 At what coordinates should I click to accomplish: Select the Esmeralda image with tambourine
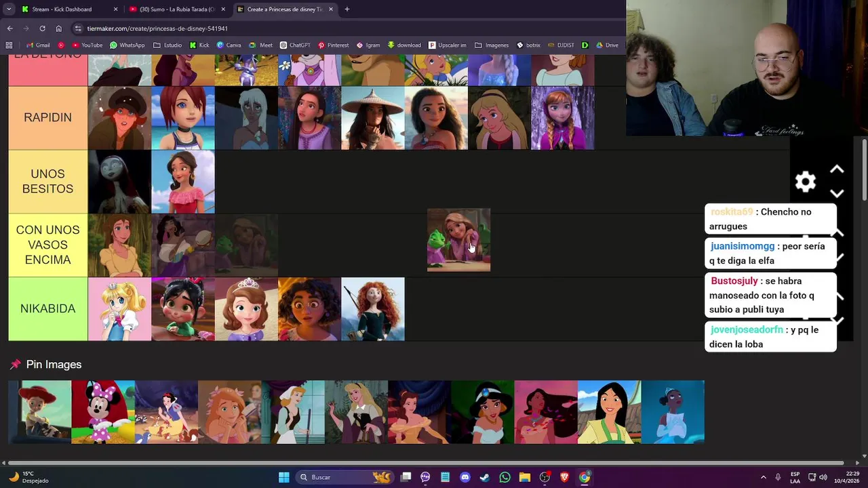(x=183, y=245)
